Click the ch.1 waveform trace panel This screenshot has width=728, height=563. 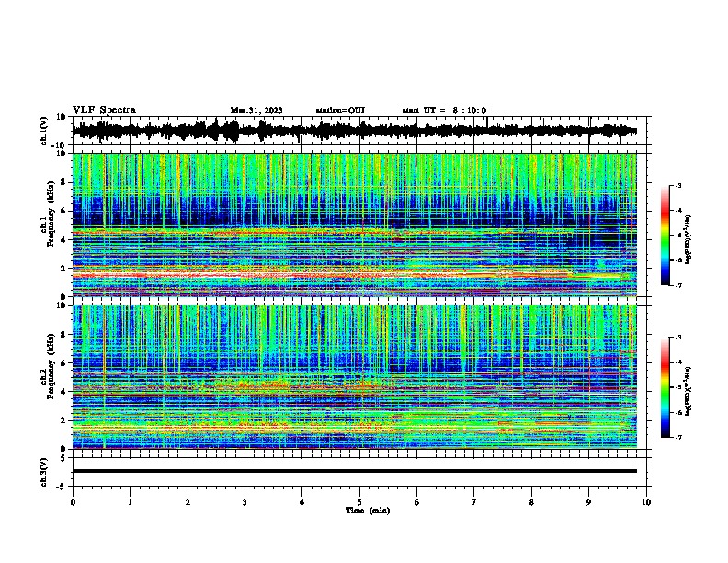tap(359, 131)
